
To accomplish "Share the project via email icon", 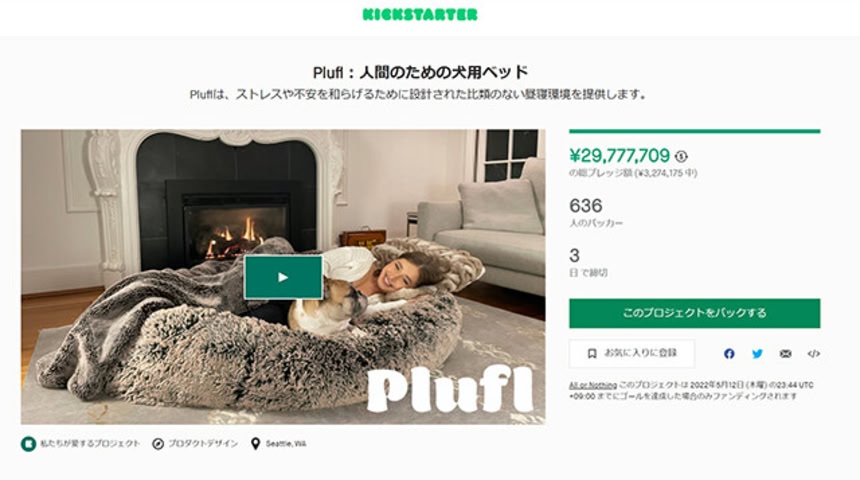I will point(785,354).
